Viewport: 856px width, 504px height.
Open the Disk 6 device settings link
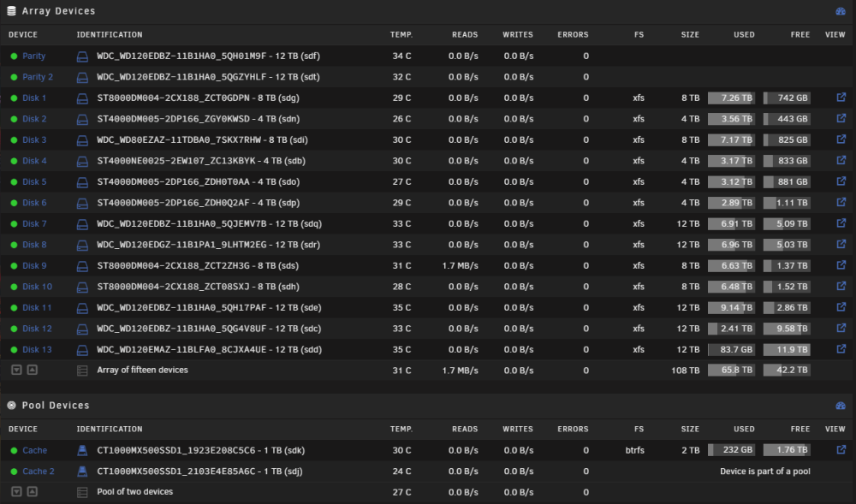tap(34, 202)
